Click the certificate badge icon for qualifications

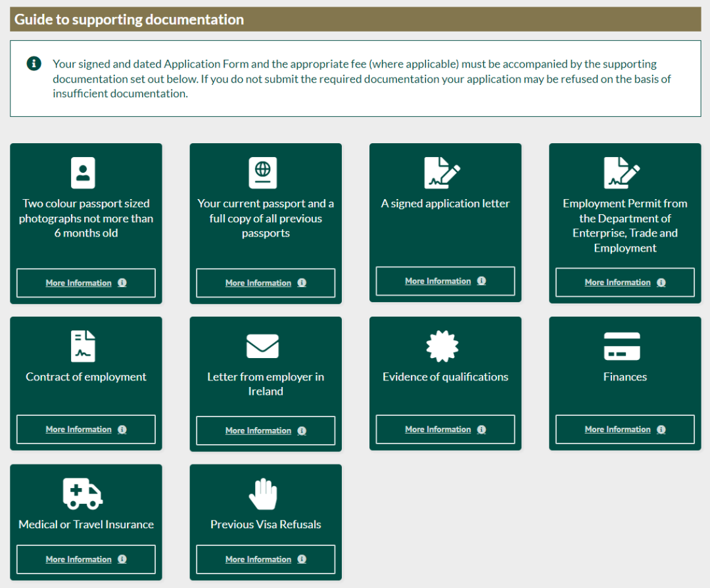442,346
